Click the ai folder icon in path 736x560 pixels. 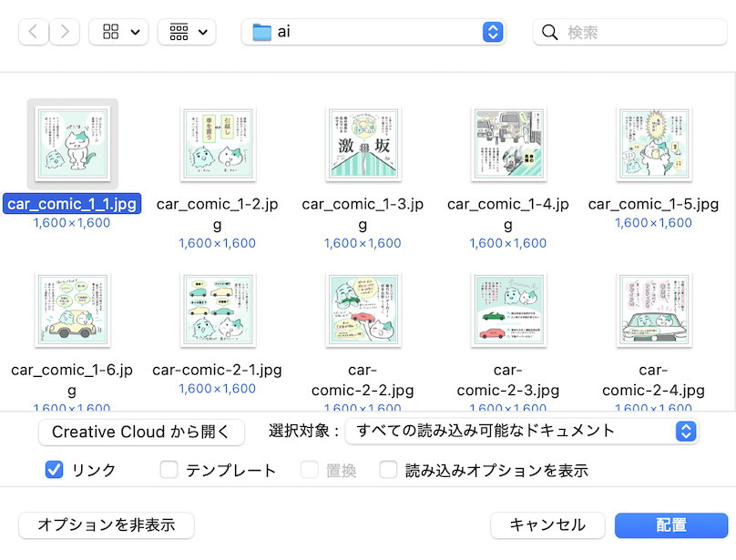262,33
